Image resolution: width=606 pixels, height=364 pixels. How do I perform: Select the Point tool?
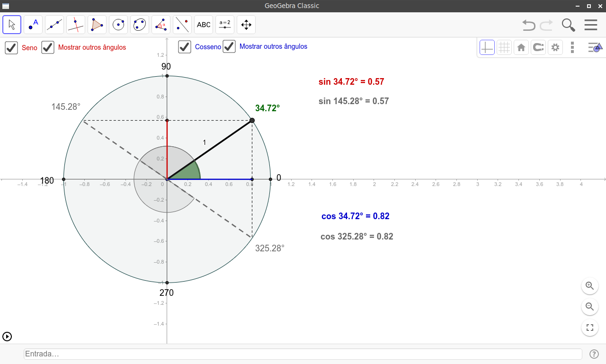[33, 25]
